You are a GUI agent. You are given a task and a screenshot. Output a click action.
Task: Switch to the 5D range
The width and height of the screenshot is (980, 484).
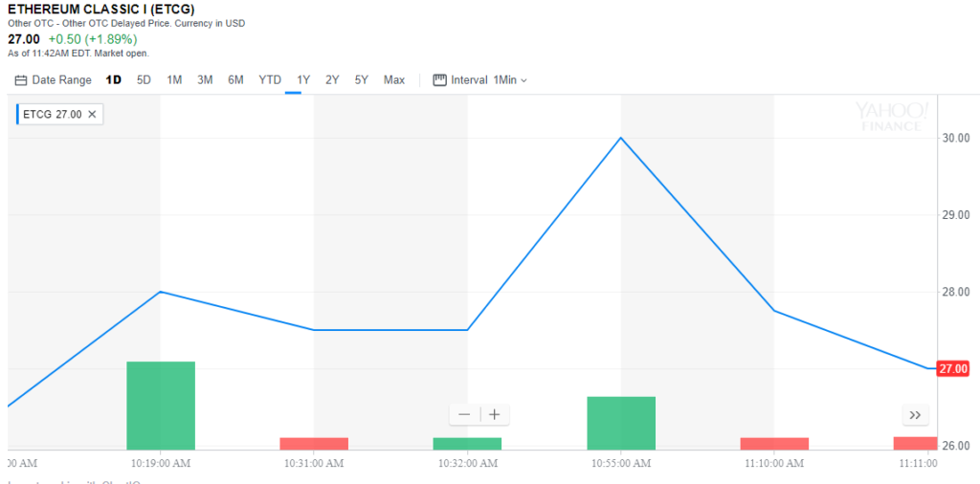pyautogui.click(x=144, y=80)
